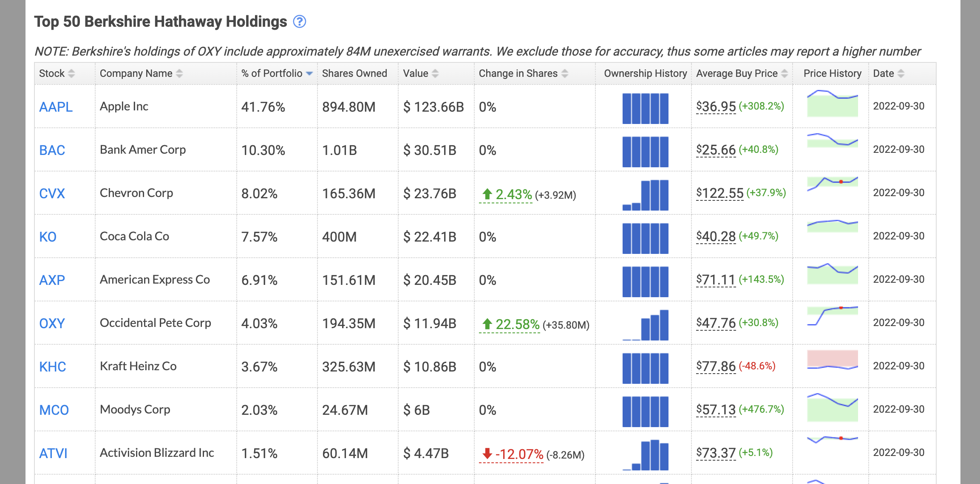Click Bank Amer Corp price history sparkline
980x484 pixels.
point(832,140)
